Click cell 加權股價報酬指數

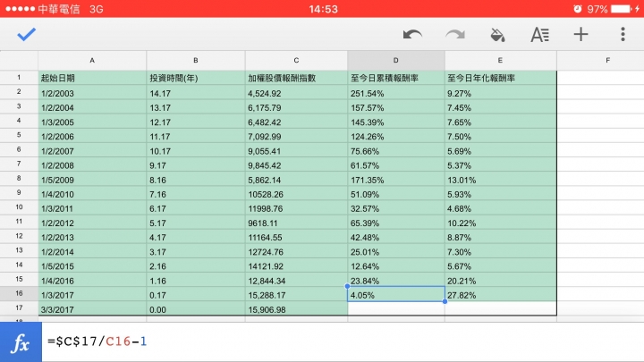297,78
